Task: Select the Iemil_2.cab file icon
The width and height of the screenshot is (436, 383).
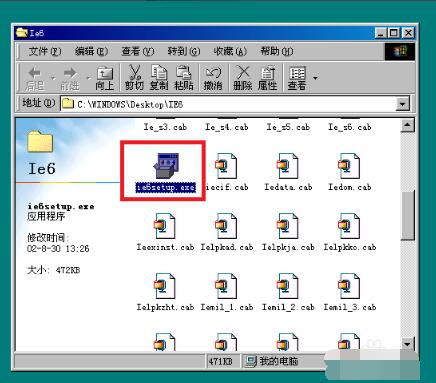Action: pos(288,286)
